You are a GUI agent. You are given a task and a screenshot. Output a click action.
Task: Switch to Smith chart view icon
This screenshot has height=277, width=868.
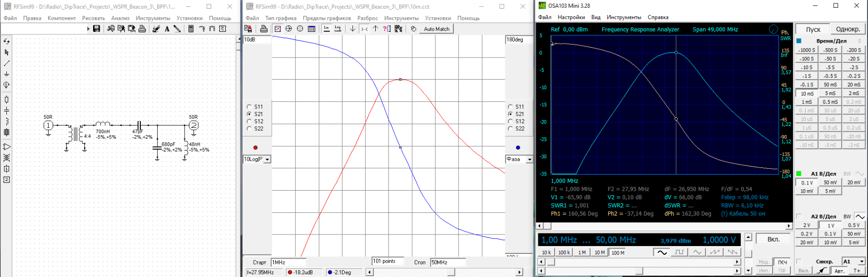click(x=289, y=29)
